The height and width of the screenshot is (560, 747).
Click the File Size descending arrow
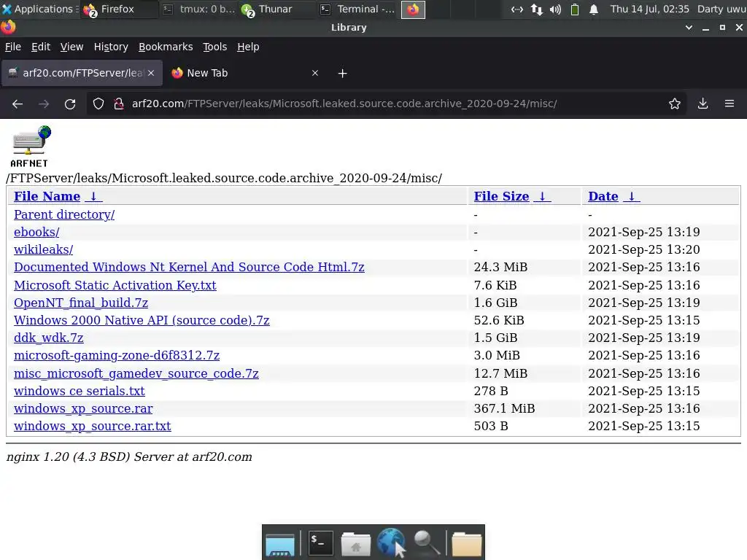pos(542,196)
